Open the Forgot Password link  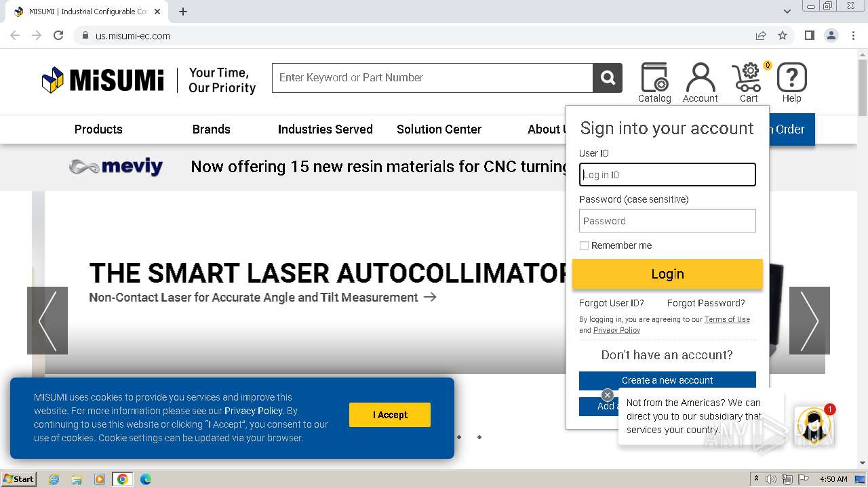(x=706, y=303)
